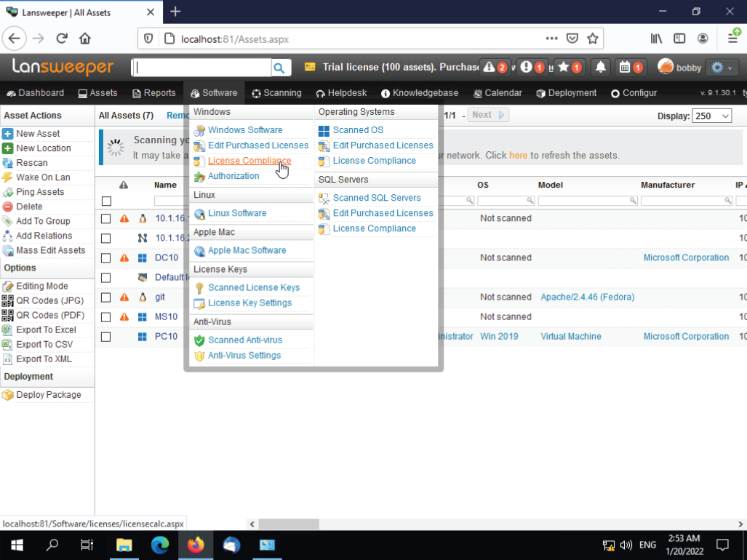
Task: Open the Scanning menu
Action: pyautogui.click(x=277, y=93)
